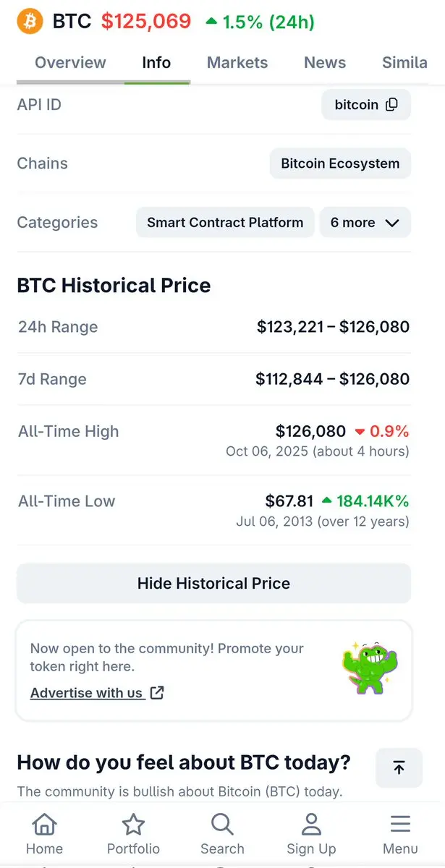The image size is (445, 868).
Task: Click the Smart Contract Platform category
Action: click(225, 223)
